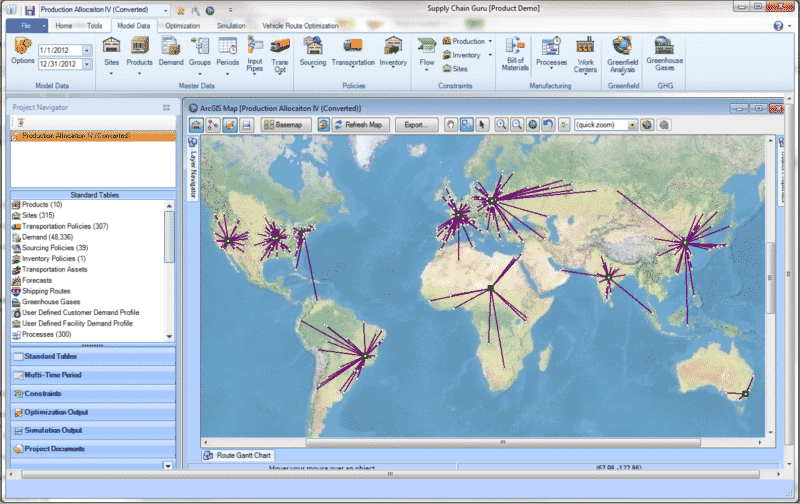Switch to the Simulation ribbon tab

tap(231, 23)
